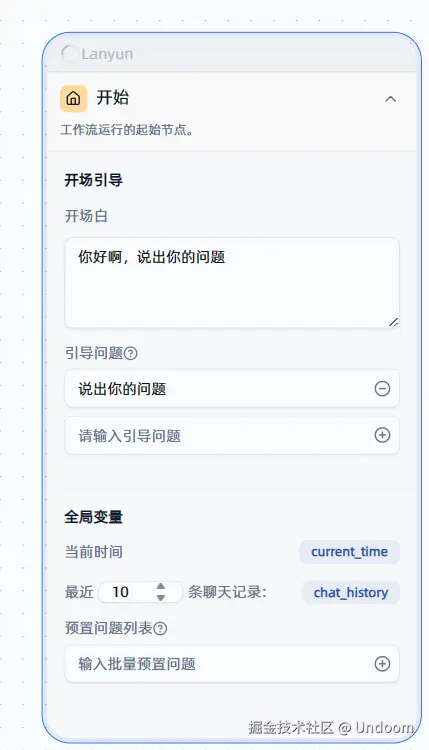The image size is (429, 750).
Task: Grab the 开场白 textarea resize handle
Action: click(x=393, y=322)
